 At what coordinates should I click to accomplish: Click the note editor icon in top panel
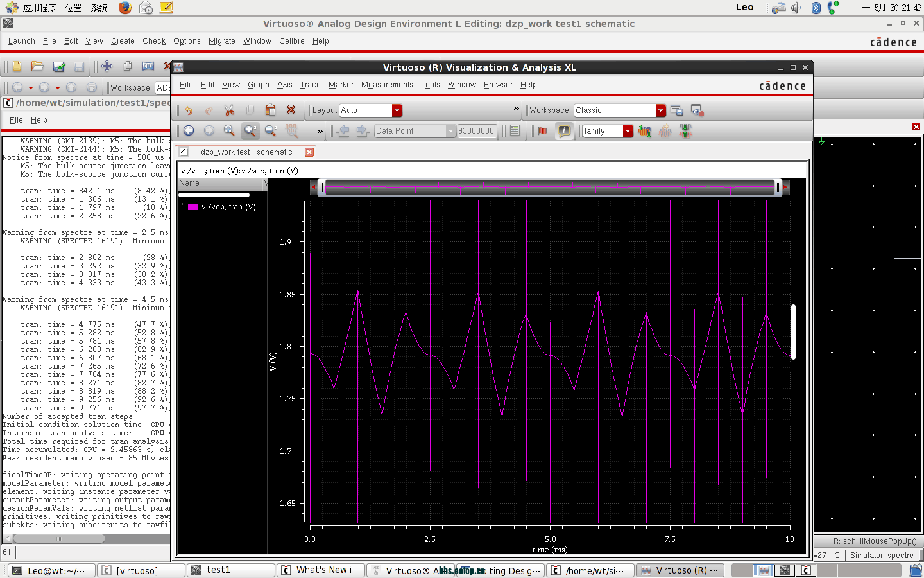click(x=166, y=8)
